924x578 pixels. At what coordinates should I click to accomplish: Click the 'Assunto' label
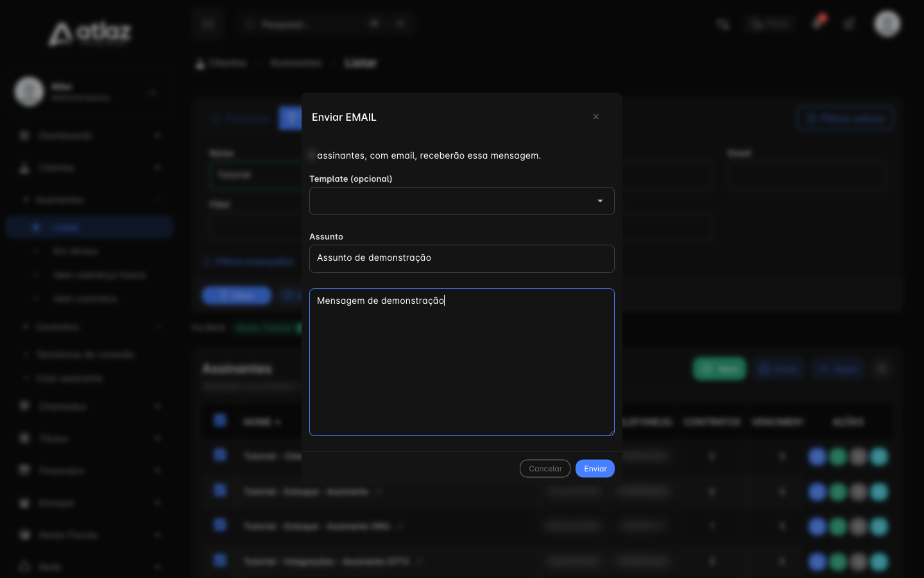click(x=326, y=236)
